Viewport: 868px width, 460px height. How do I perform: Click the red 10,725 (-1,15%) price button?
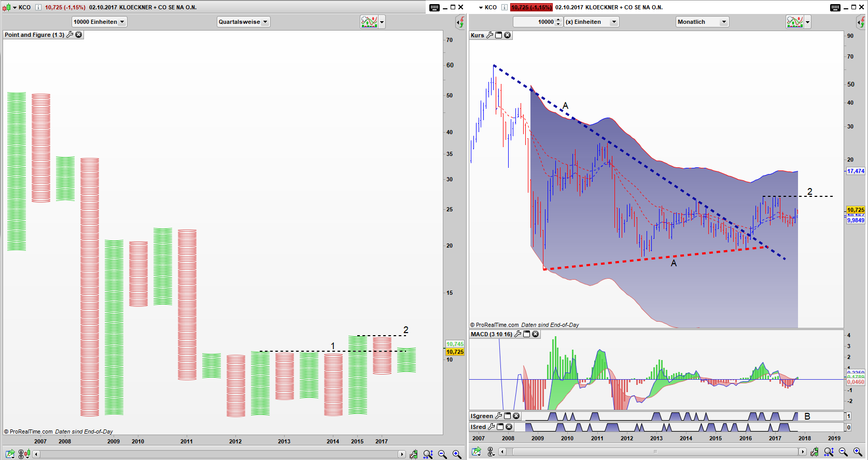[x=531, y=7]
